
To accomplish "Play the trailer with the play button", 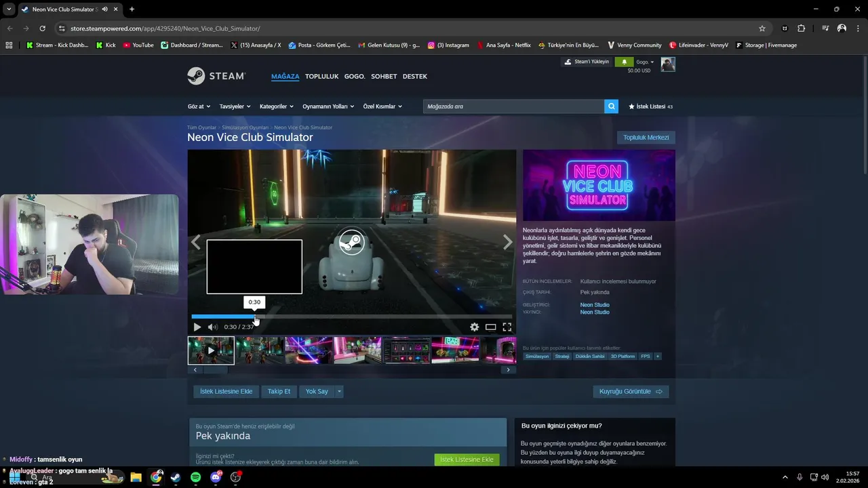I will [x=197, y=327].
